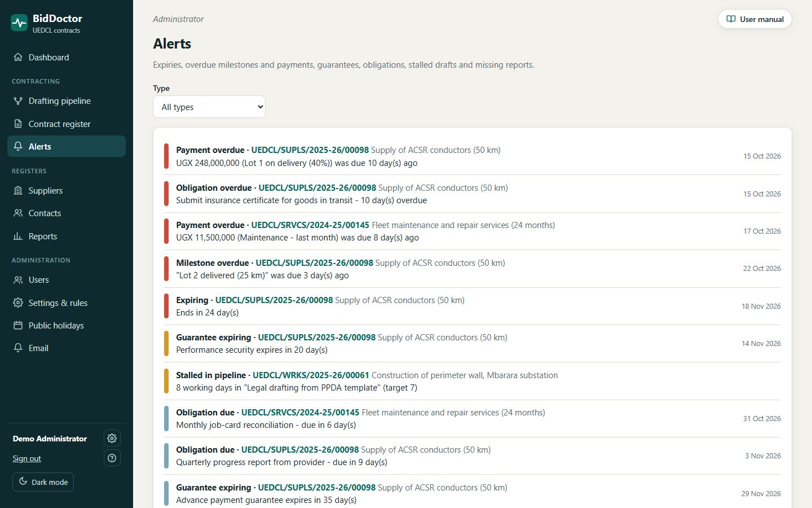
Task: Sign out of the account
Action: click(27, 458)
